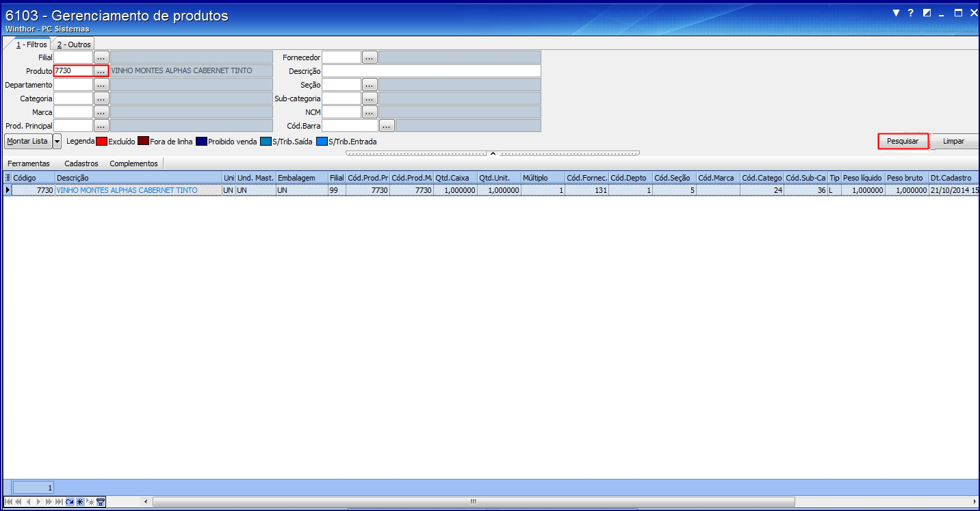Open the title bar triangle menu

[x=897, y=13]
